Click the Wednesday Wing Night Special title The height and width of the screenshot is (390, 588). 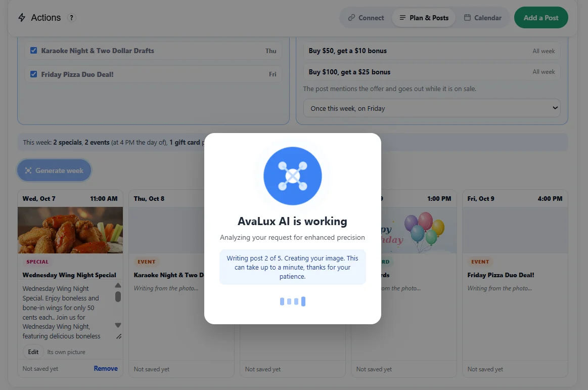[69, 275]
